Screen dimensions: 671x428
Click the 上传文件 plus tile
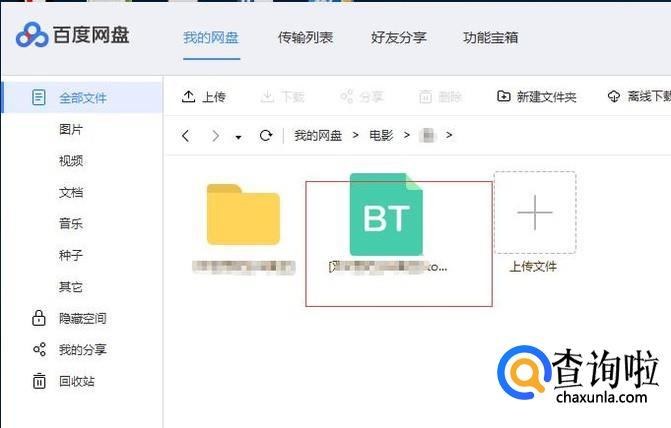point(534,212)
